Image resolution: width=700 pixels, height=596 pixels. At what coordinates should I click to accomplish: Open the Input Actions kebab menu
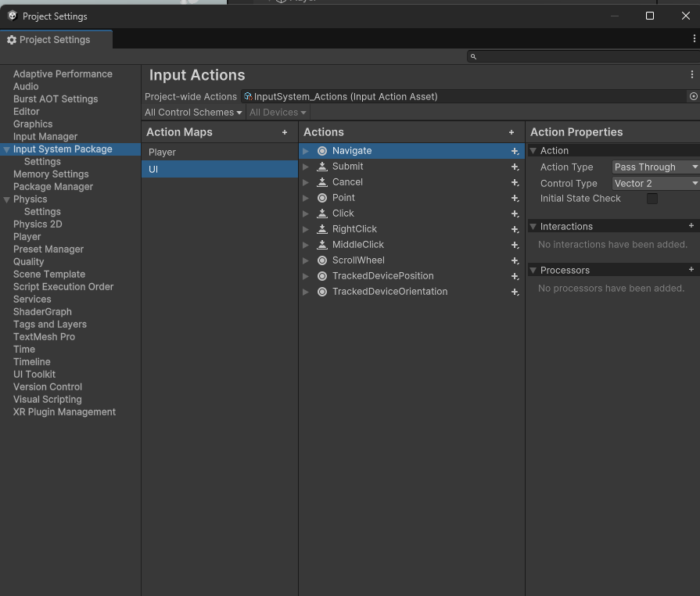691,75
